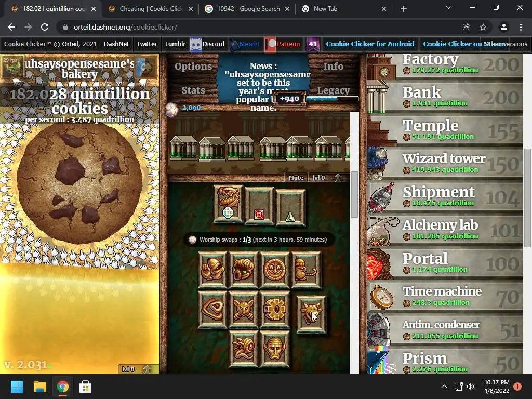
Task: Click the empty Ruby pantheon slot
Action: [x=259, y=206]
